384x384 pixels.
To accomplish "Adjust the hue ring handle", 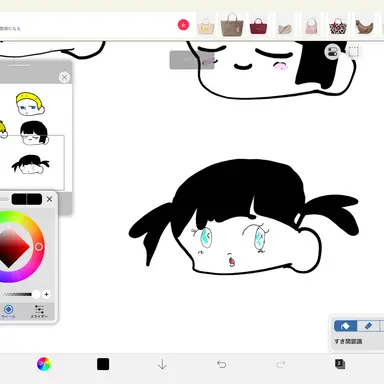I will [x=39, y=247].
